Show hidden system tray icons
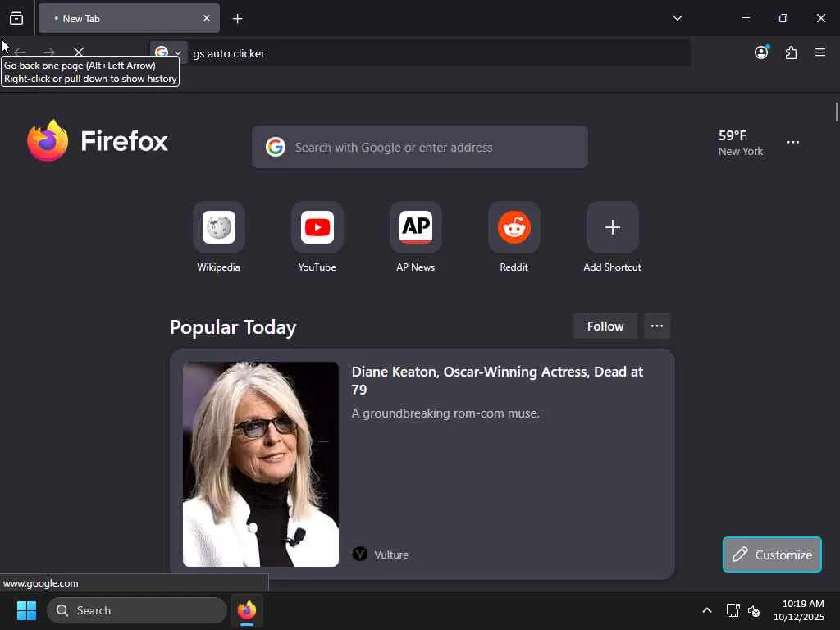Image resolution: width=840 pixels, height=630 pixels. pyautogui.click(x=706, y=610)
